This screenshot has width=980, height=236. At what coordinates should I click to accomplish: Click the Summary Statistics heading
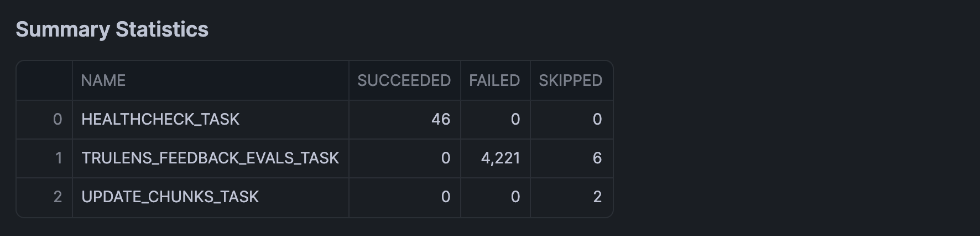tap(112, 29)
